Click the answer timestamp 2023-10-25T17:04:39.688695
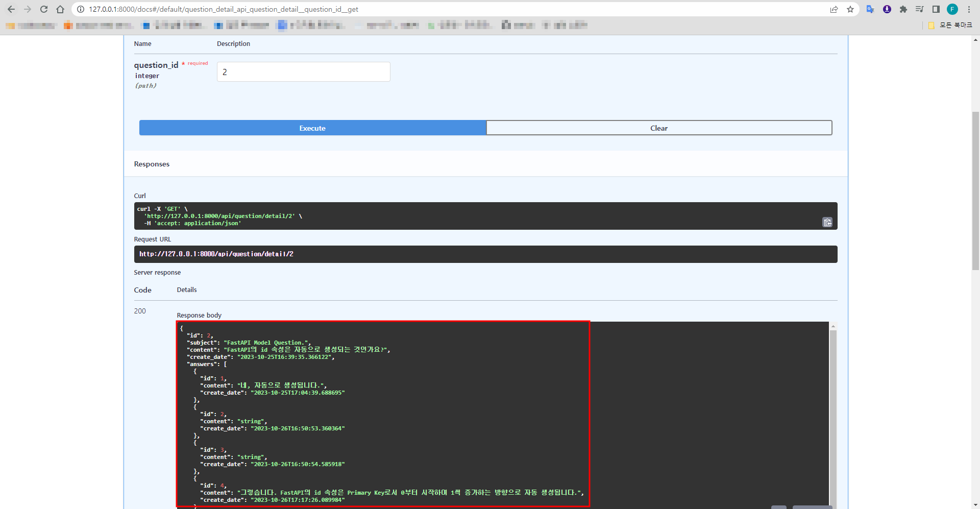 tap(298, 393)
